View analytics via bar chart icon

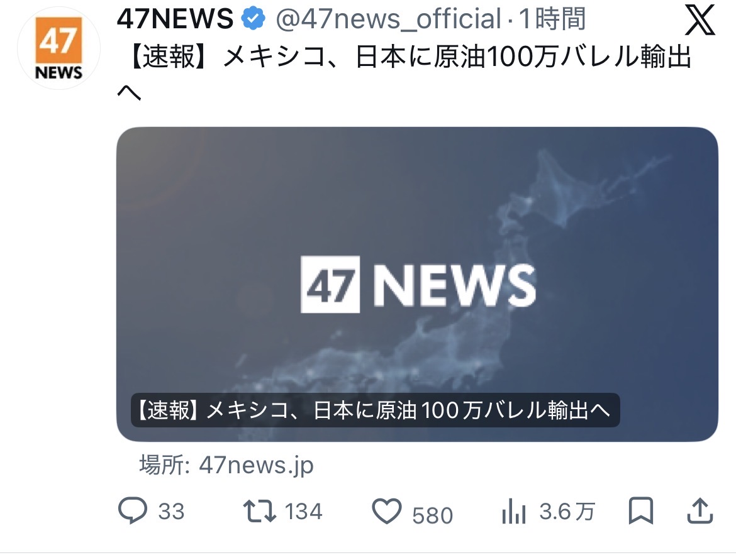(513, 511)
